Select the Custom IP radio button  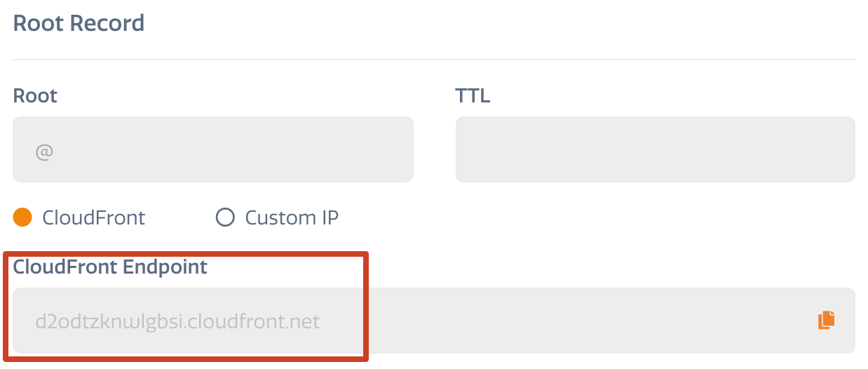click(x=225, y=217)
